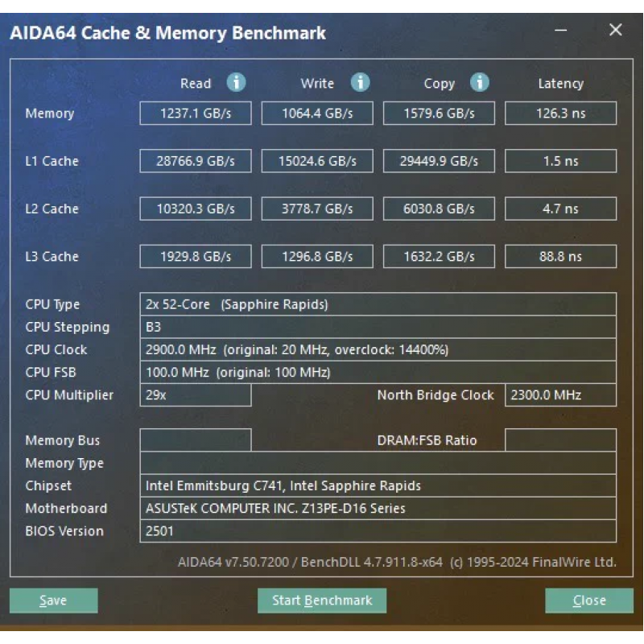The height and width of the screenshot is (644, 644).
Task: Click the Copy column header
Action: pos(439,84)
